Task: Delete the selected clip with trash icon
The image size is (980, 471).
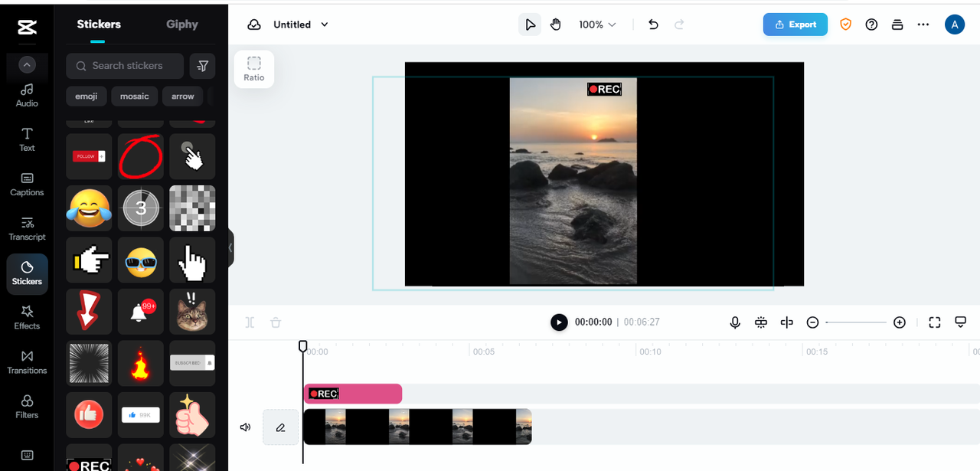Action: tap(276, 322)
